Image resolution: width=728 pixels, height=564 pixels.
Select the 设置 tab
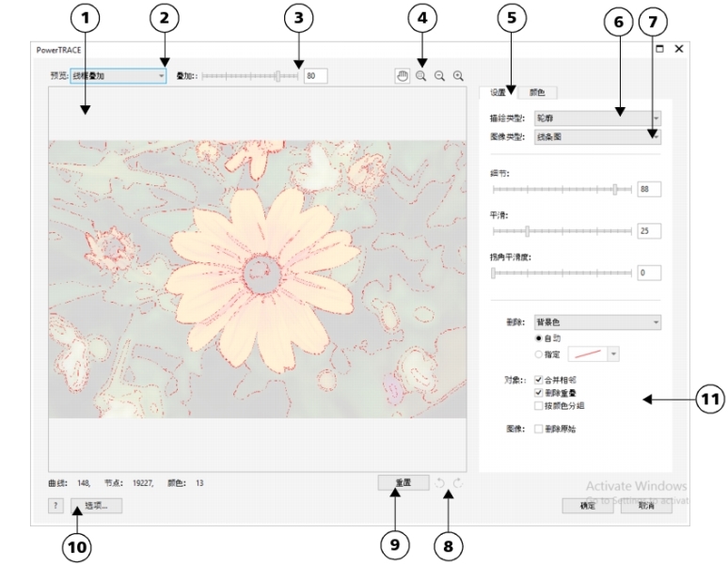[499, 92]
